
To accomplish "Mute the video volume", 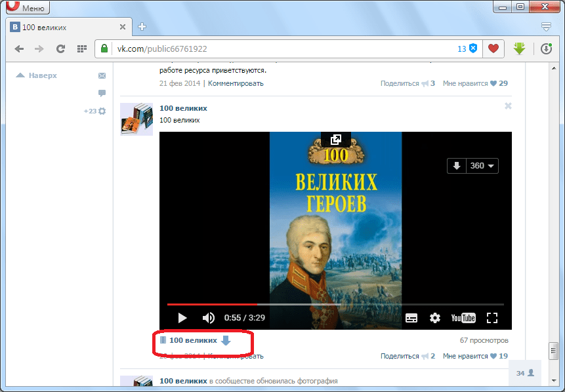I will pos(208,318).
